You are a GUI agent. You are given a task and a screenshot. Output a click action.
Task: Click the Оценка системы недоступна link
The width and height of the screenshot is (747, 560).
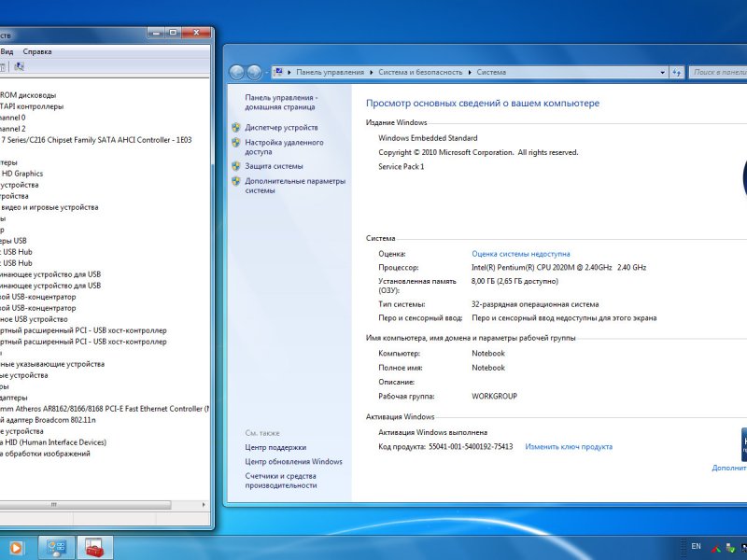[521, 254]
